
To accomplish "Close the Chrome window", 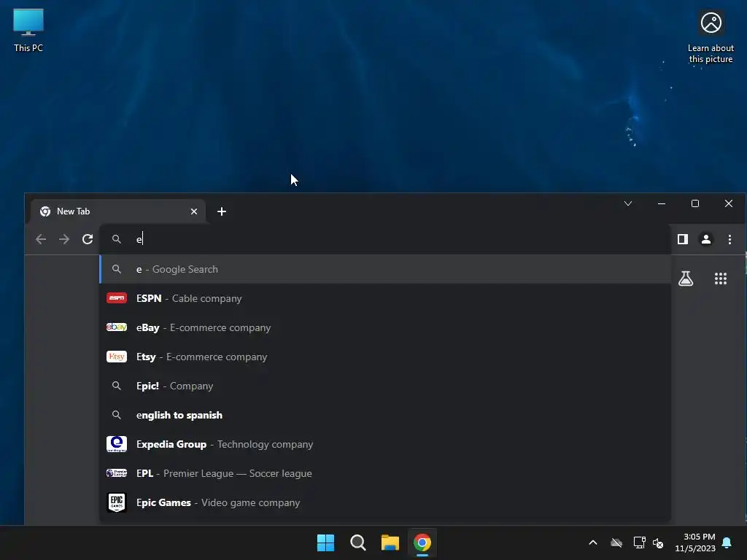I will tap(729, 203).
